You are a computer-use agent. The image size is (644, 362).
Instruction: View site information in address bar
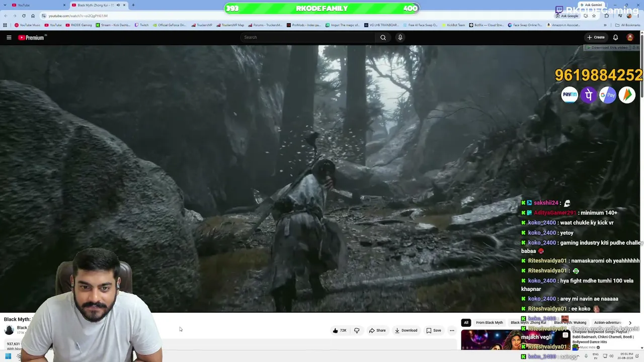click(44, 16)
